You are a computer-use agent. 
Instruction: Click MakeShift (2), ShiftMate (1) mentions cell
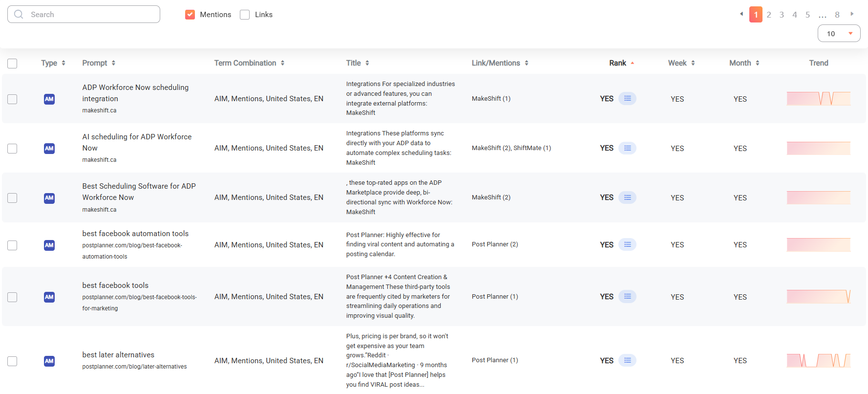click(x=511, y=148)
